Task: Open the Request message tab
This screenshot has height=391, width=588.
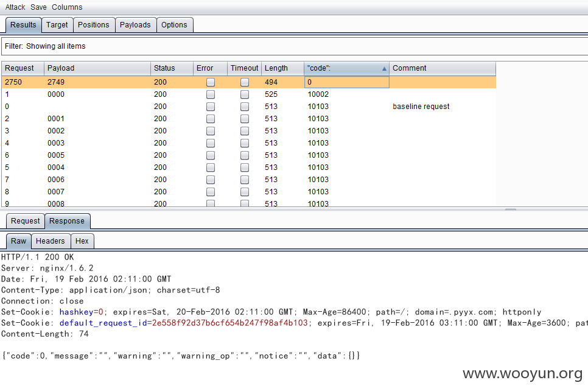Action: click(25, 221)
